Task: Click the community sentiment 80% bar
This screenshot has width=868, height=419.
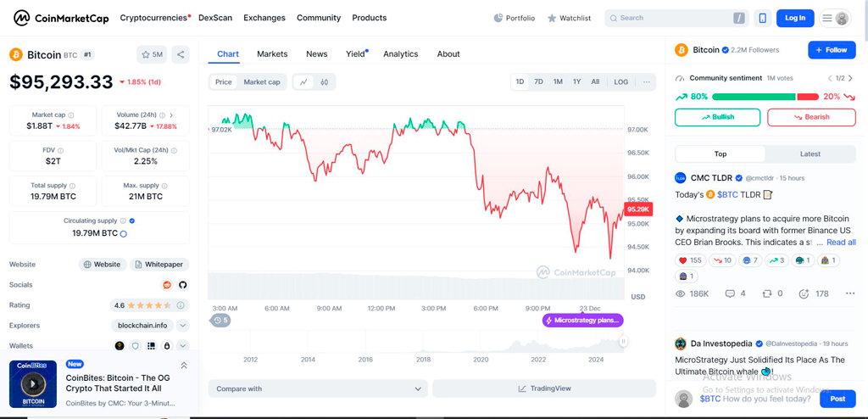Action: tap(754, 97)
